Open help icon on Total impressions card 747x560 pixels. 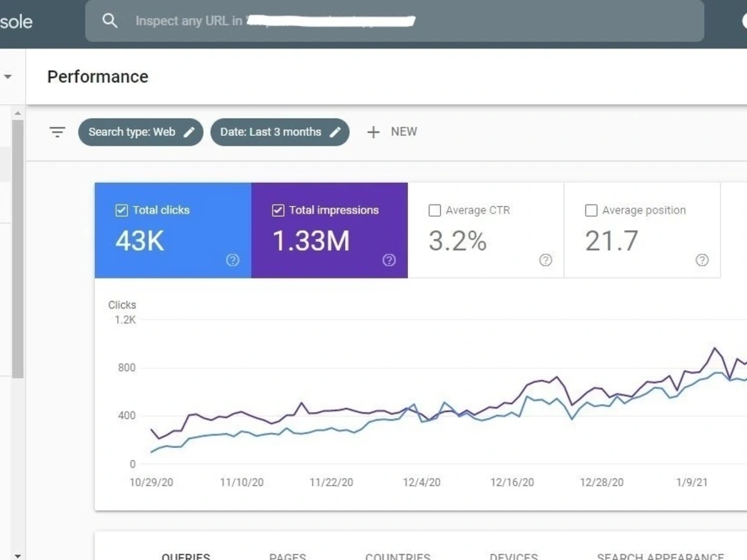pyautogui.click(x=388, y=260)
